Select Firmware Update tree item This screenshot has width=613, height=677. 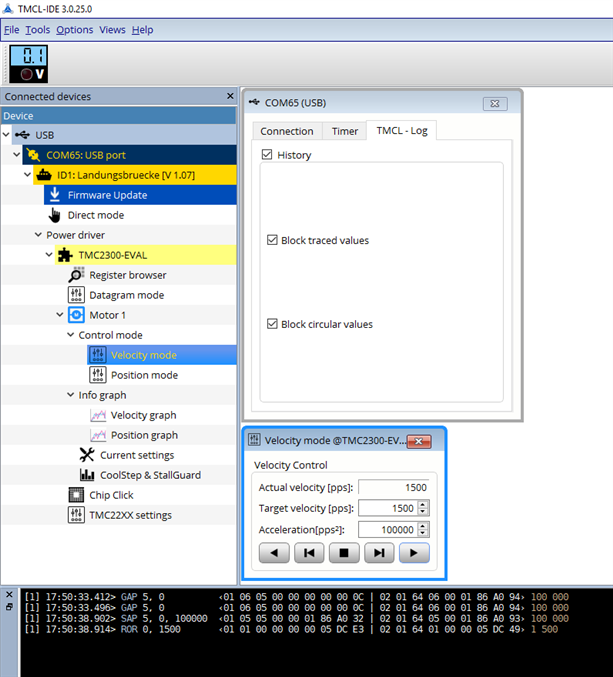click(x=140, y=195)
